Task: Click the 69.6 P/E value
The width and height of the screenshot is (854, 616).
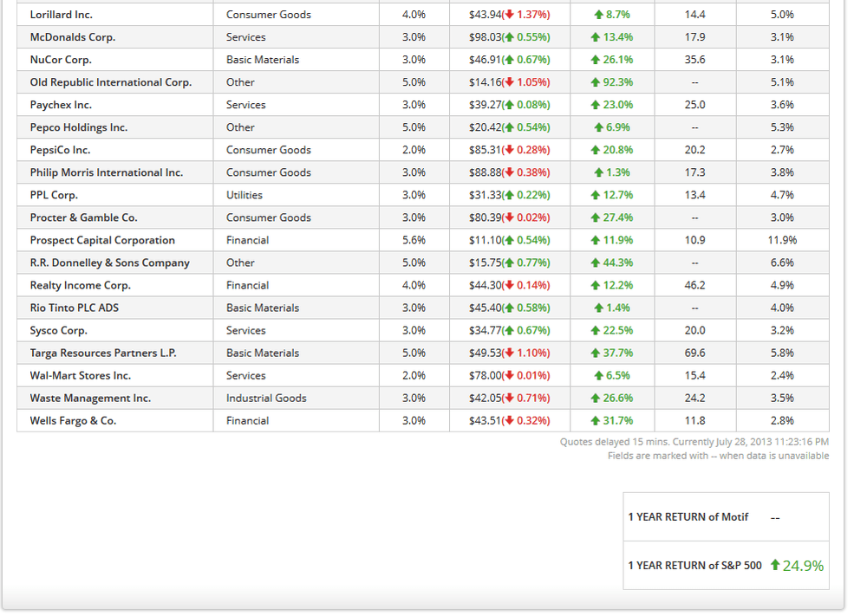Action: (x=695, y=353)
